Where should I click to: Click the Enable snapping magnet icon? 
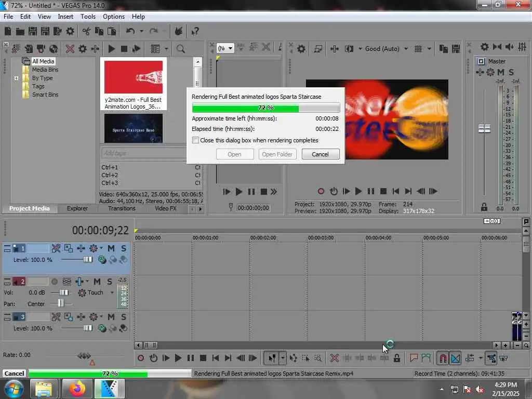443,358
